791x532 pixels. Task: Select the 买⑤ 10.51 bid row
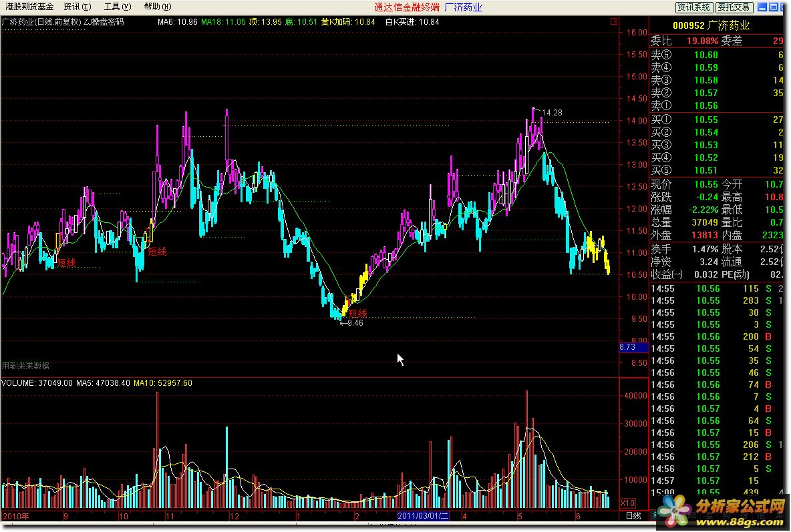pyautogui.click(x=716, y=170)
